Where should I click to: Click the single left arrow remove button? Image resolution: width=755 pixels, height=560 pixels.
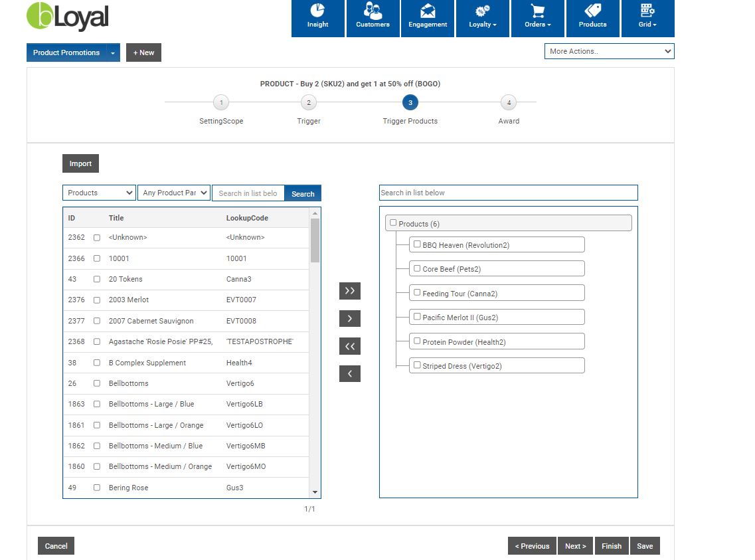pyautogui.click(x=349, y=374)
